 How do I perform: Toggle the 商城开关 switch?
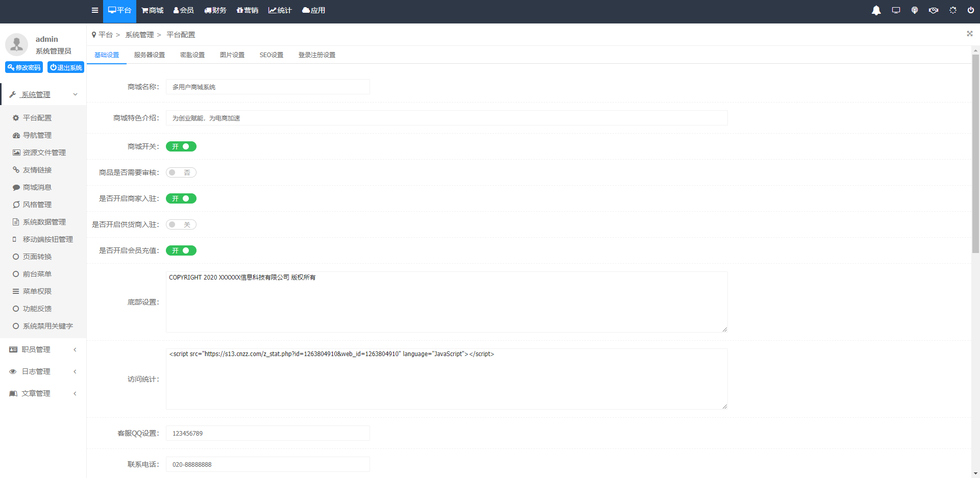coord(181,146)
